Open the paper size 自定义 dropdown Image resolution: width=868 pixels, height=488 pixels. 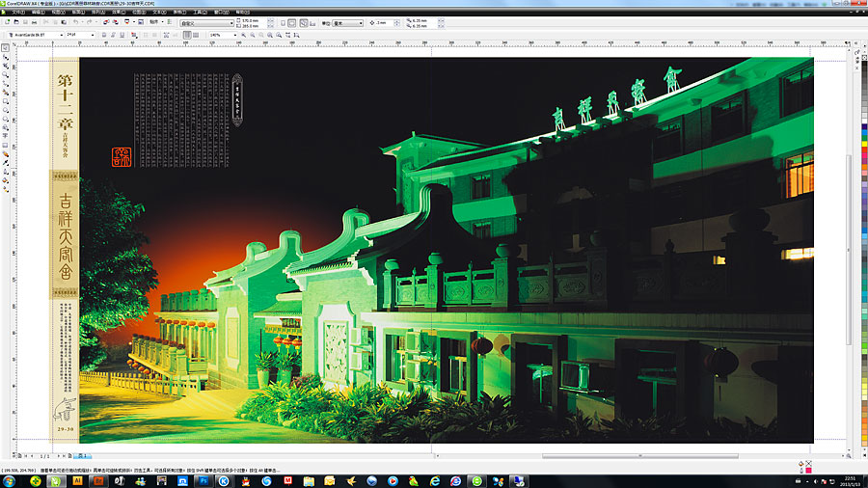pyautogui.click(x=207, y=23)
